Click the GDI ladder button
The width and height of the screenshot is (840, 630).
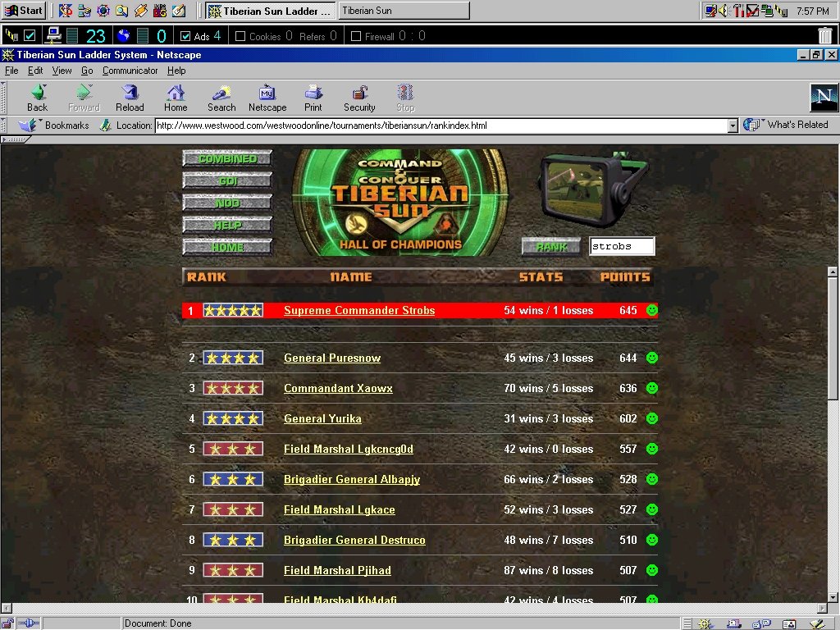pyautogui.click(x=228, y=180)
